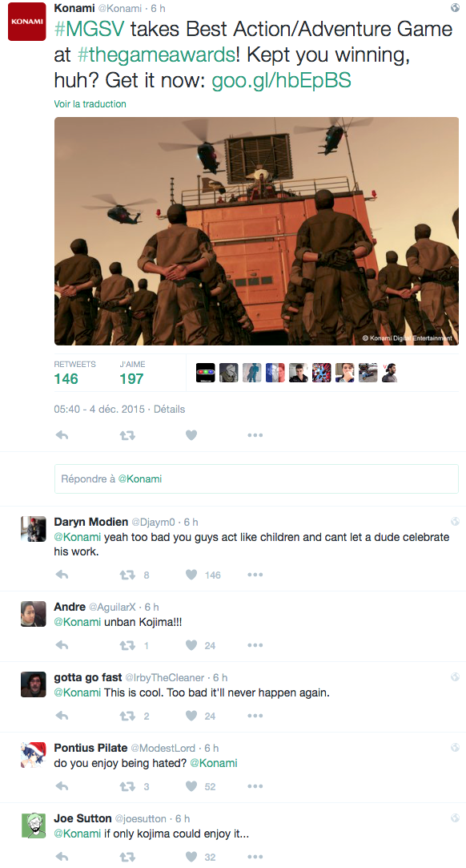Retweet Daryn Modien's reply
The width and height of the screenshot is (466, 868).
(127, 575)
